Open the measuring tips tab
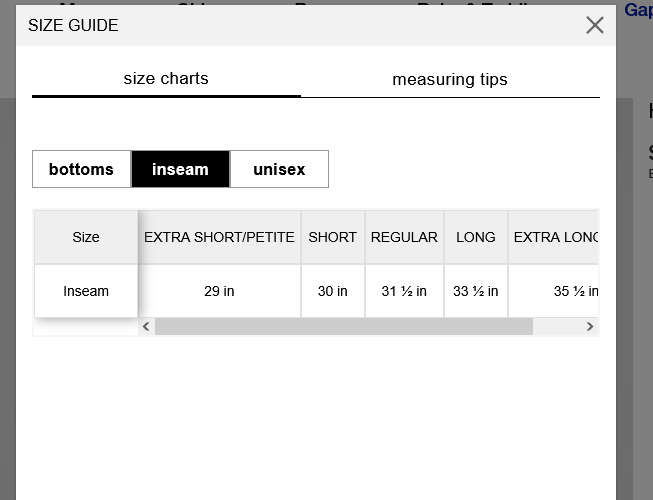 pos(450,79)
